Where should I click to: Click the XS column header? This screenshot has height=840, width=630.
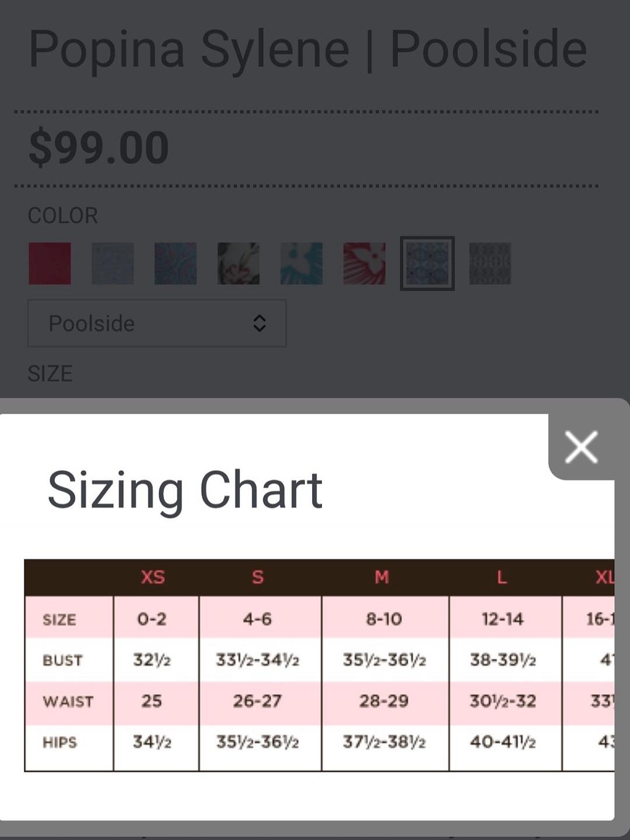pyautogui.click(x=153, y=577)
